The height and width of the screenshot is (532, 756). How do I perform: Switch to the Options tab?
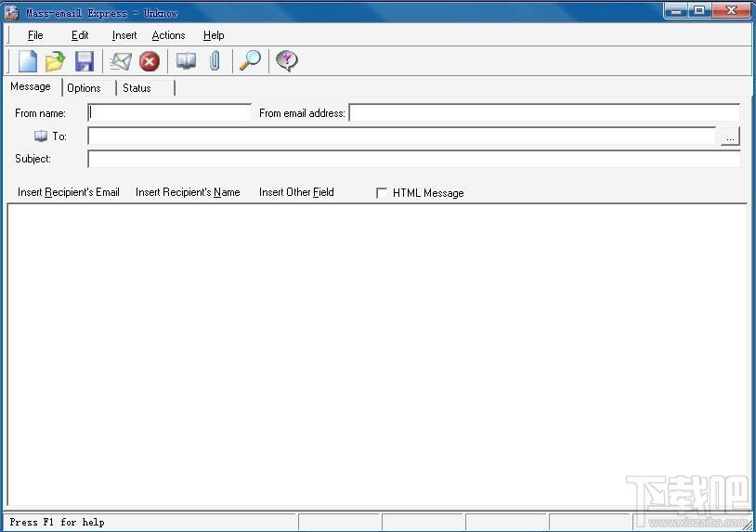click(x=84, y=88)
